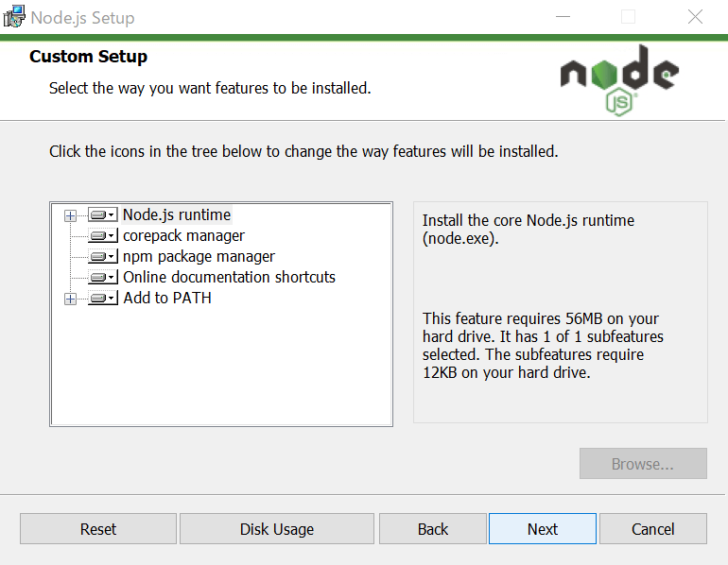The height and width of the screenshot is (565, 728).
Task: Open Disk Usage dialog
Action: click(x=276, y=529)
